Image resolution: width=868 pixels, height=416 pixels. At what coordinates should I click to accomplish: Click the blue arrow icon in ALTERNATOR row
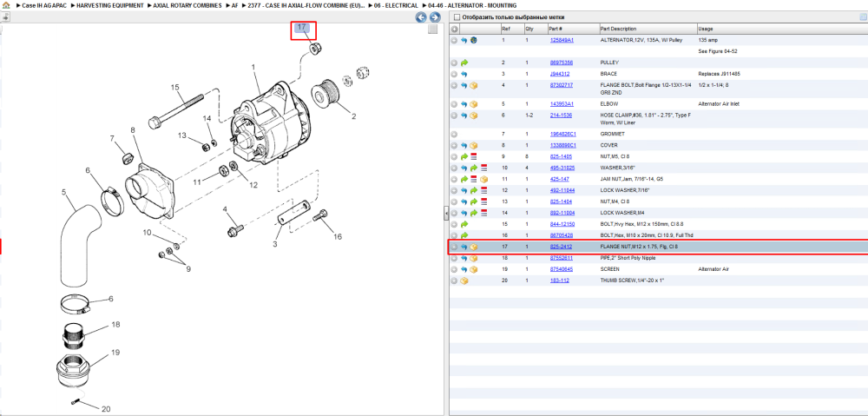click(464, 41)
